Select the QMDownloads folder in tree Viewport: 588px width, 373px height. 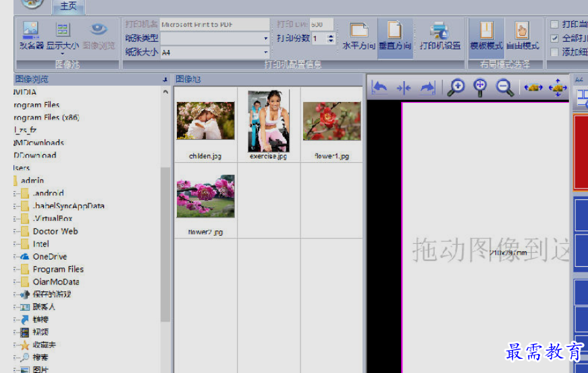[x=39, y=143]
